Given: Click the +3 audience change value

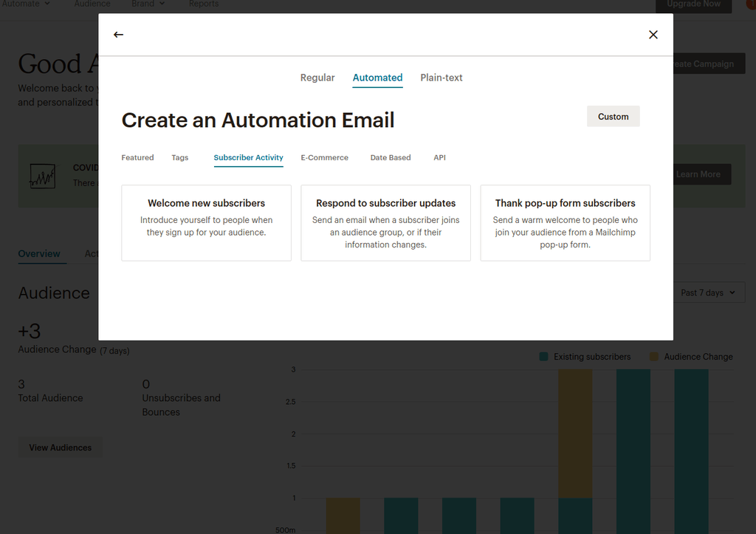Looking at the screenshot, I should click(30, 332).
